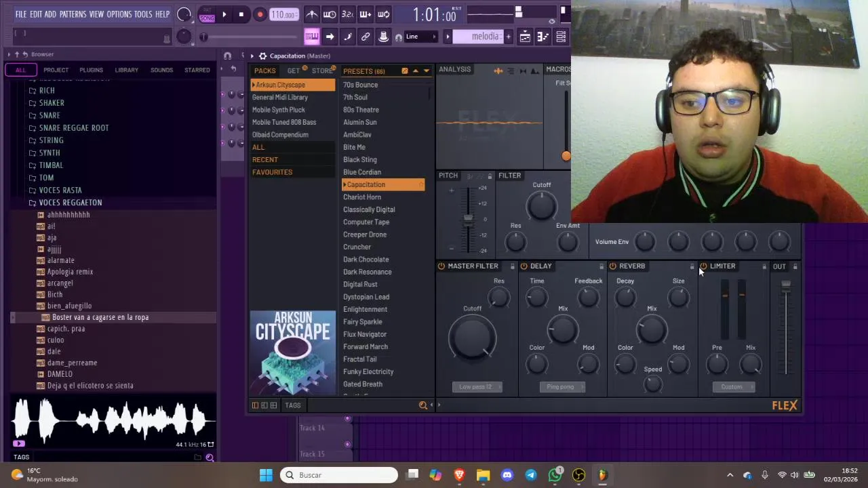The height and width of the screenshot is (488, 868).
Task: Choose the Dystopian Lead preset
Action: (366, 297)
